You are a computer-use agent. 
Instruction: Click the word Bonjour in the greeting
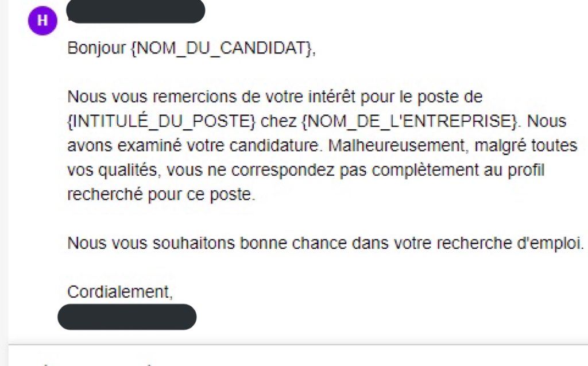click(96, 48)
